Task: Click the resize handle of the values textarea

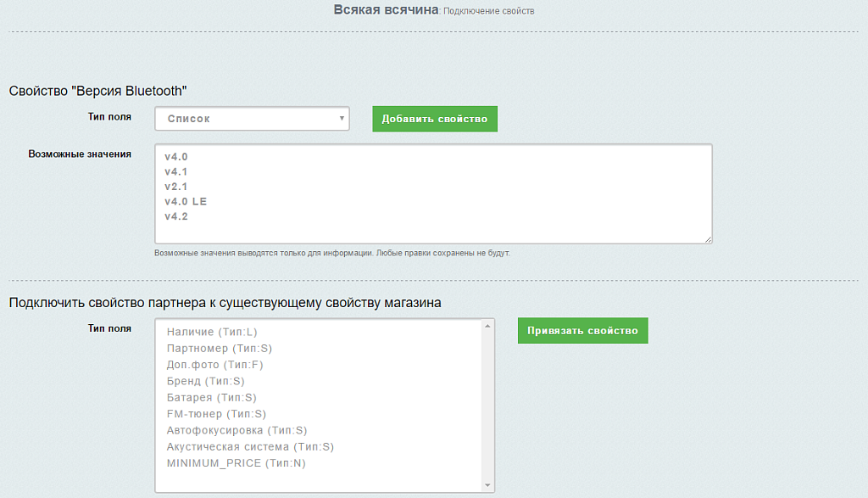Action: click(707, 239)
